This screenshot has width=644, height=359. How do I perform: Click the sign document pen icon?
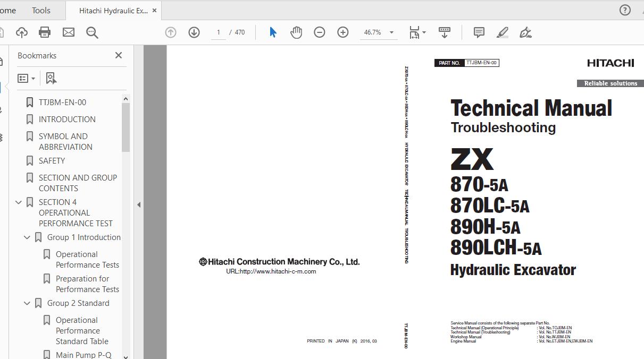[526, 32]
